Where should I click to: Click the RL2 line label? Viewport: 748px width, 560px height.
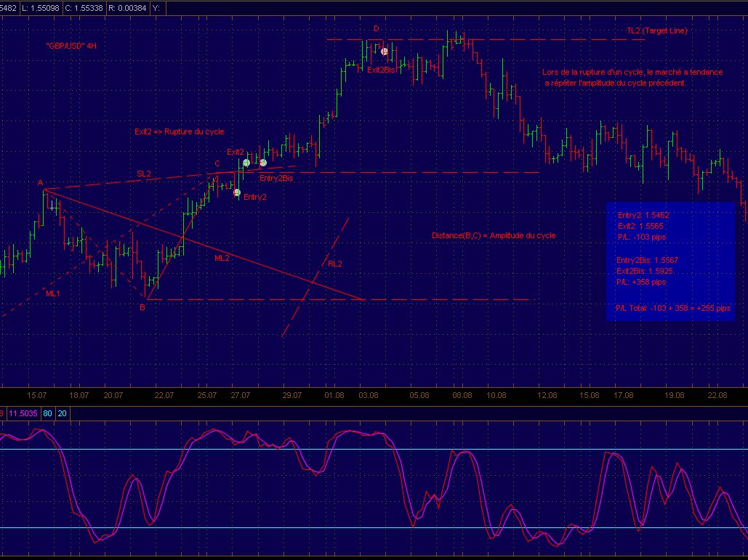(335, 264)
